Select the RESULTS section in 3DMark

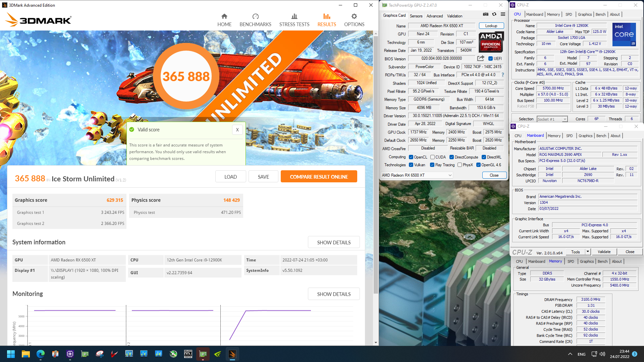coord(327,20)
